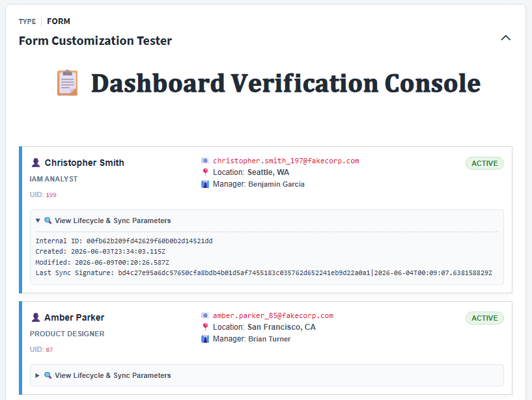
Task: Click magnifier icon in Amber Parker's lifecycle section
Action: 48,375
